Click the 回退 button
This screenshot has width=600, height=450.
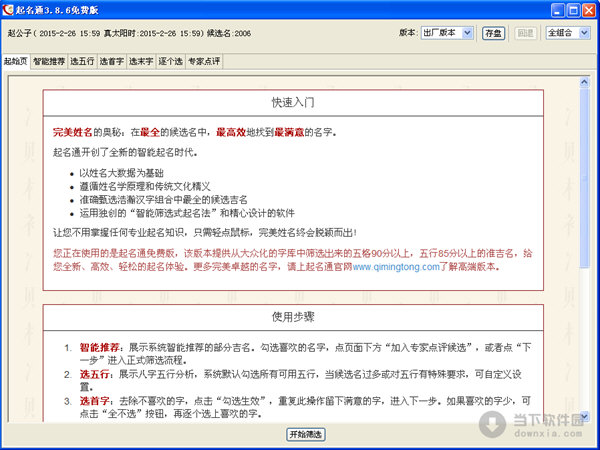[527, 33]
